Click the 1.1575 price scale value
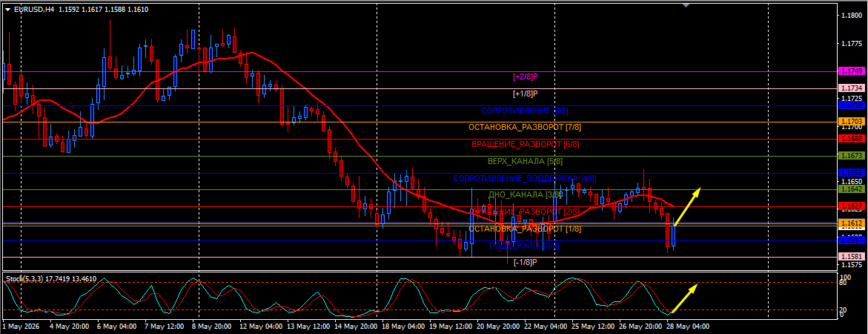This screenshot has height=334, width=868. [852, 265]
